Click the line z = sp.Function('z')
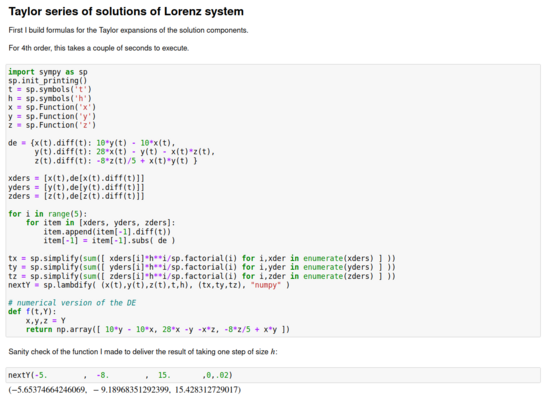The width and height of the screenshot is (546, 400). pos(52,125)
